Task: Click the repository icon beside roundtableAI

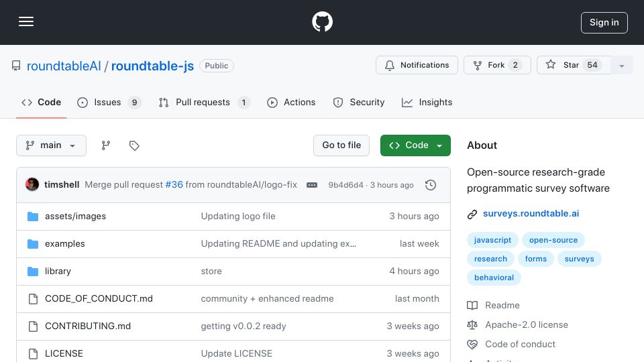Action: (x=16, y=66)
